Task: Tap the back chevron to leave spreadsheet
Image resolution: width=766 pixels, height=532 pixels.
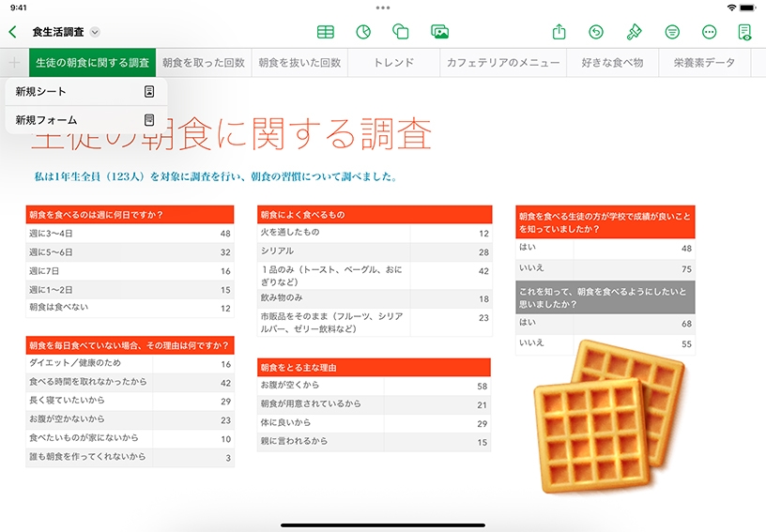Action: coord(12,32)
